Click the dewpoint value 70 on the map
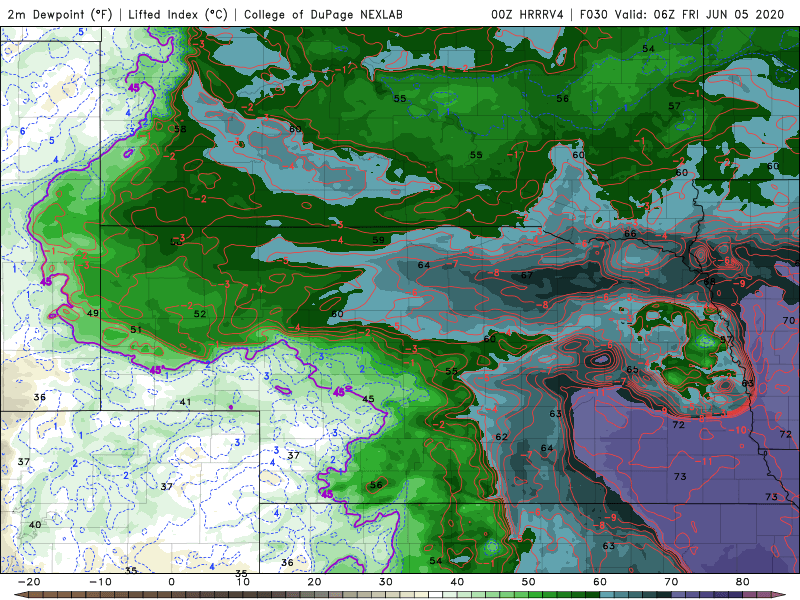 pyautogui.click(x=789, y=320)
